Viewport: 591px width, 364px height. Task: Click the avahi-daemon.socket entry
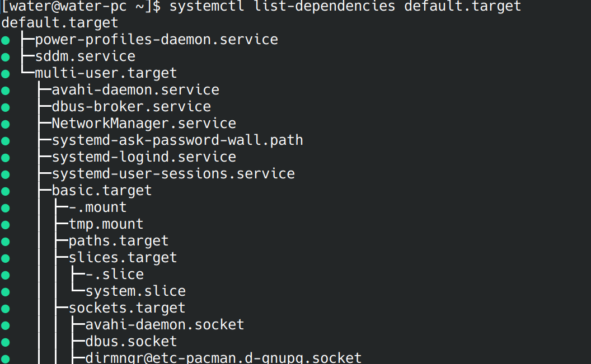(x=165, y=325)
